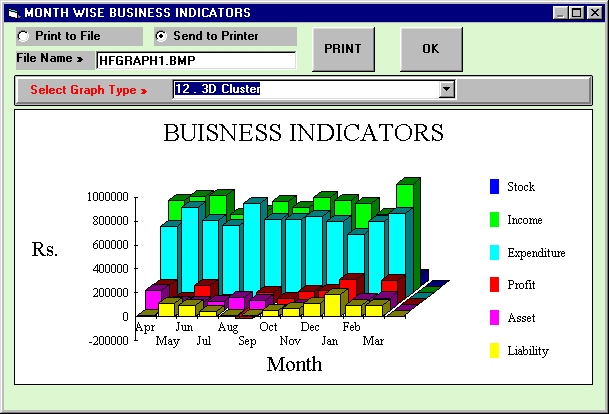This screenshot has width=609, height=414.
Task: Click the 'Month' x-axis title
Action: tap(294, 364)
